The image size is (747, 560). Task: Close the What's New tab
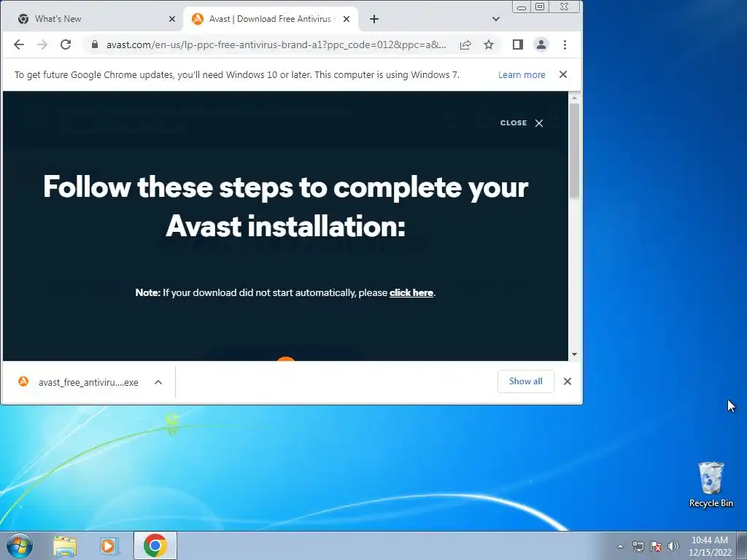172,19
